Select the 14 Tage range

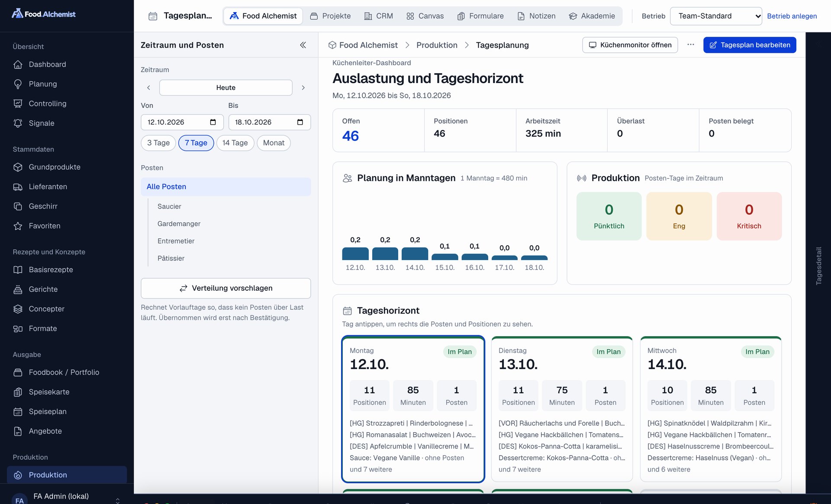(235, 143)
